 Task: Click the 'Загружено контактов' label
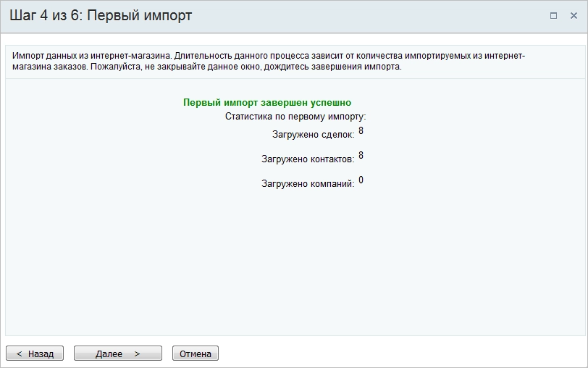pos(307,159)
